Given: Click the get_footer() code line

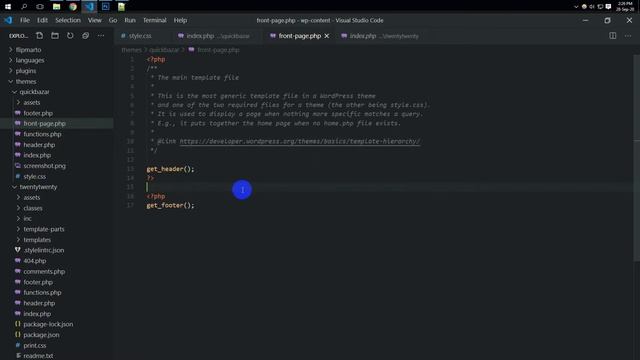Looking at the screenshot, I should point(170,205).
